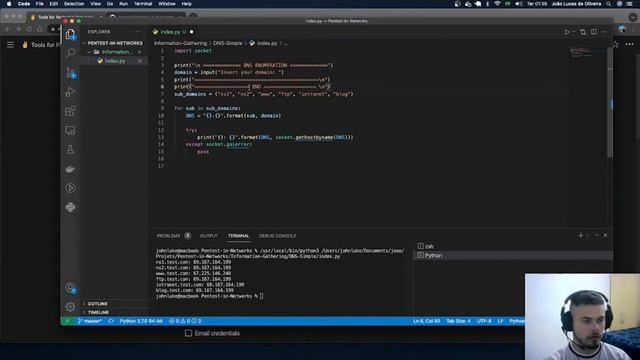Switch to the DEBUG CONSOLE tab
640x360 pixels.
(277, 236)
